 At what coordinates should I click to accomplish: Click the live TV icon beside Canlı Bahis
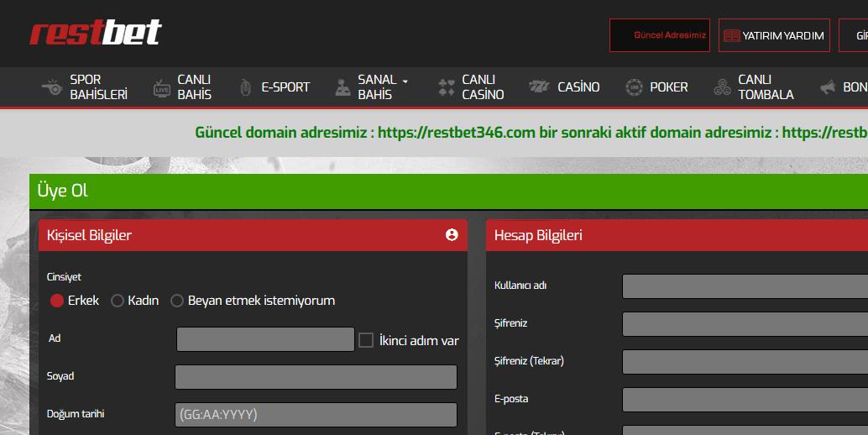(x=162, y=87)
